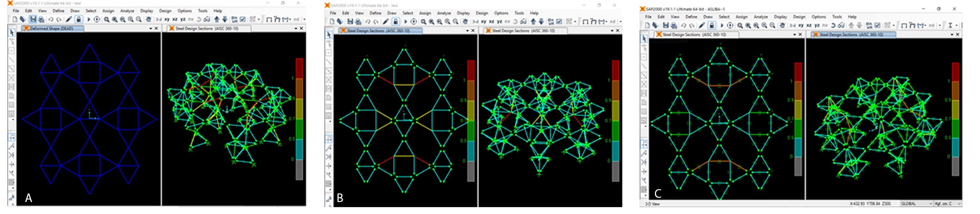Switch to xy view in window C
The image size is (980, 214).
(x=801, y=25)
